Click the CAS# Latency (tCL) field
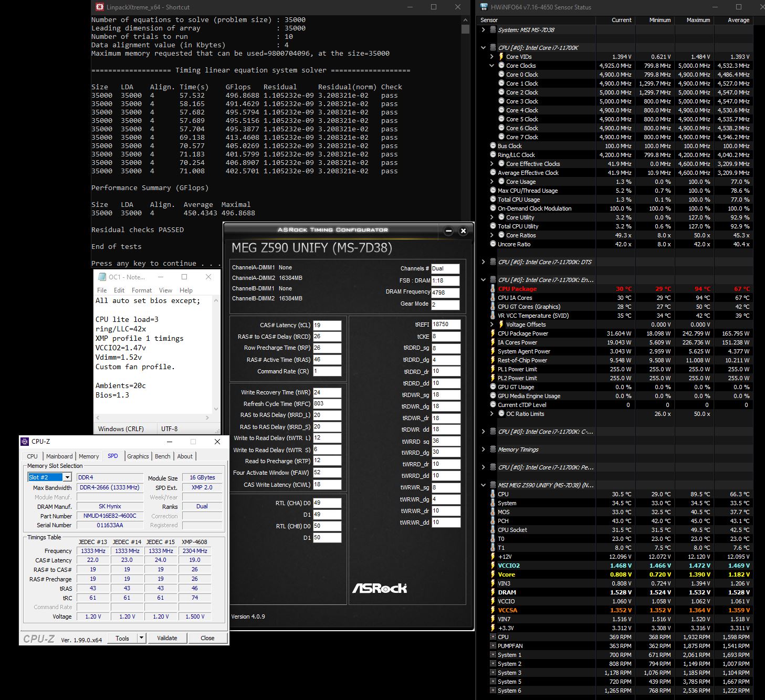Image resolution: width=765 pixels, height=700 pixels. click(327, 326)
